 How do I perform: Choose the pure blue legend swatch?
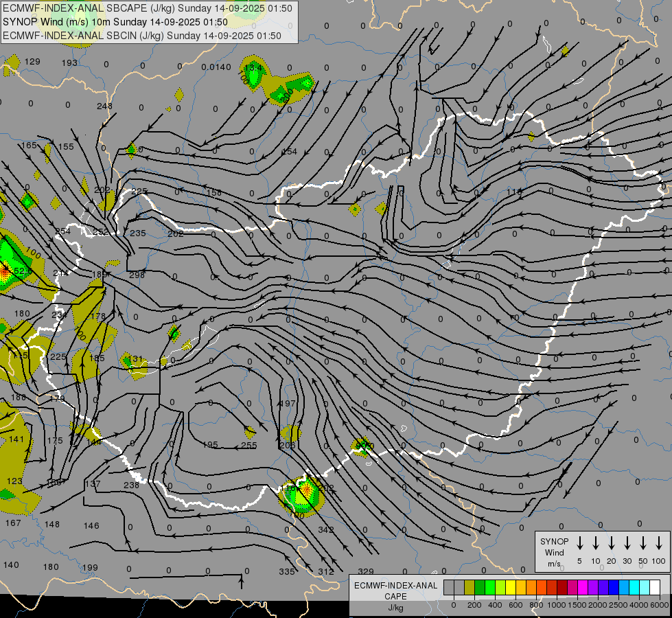point(614,587)
